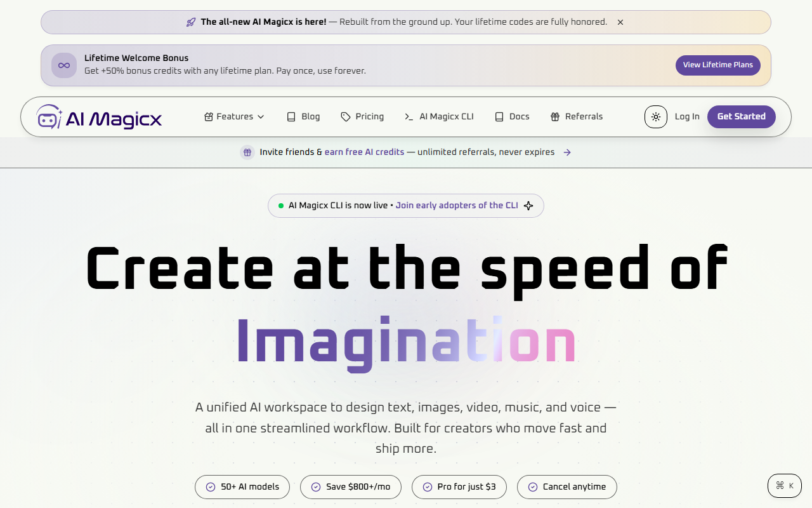Click the Get Started button

[742, 117]
